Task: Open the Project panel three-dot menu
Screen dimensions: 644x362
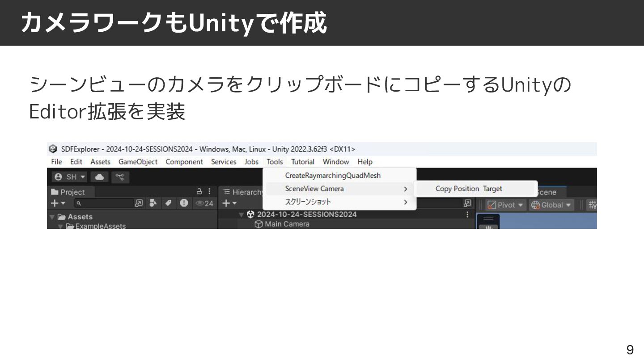Action: click(210, 191)
